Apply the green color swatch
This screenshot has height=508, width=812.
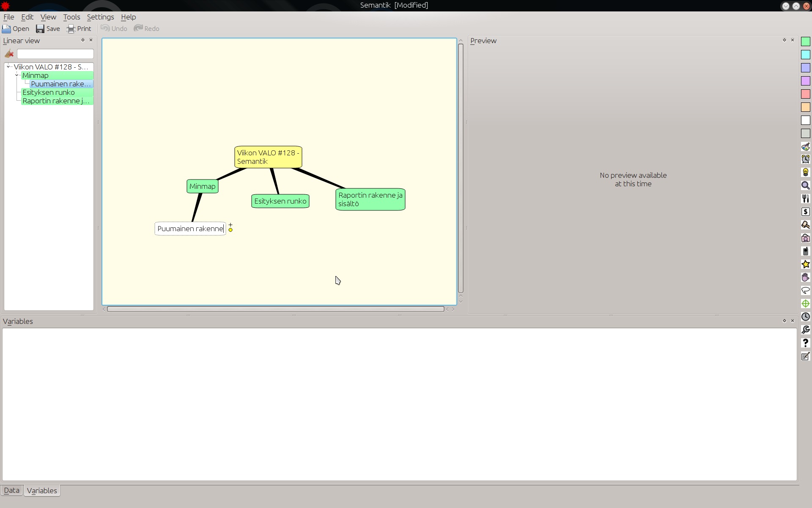806,41
